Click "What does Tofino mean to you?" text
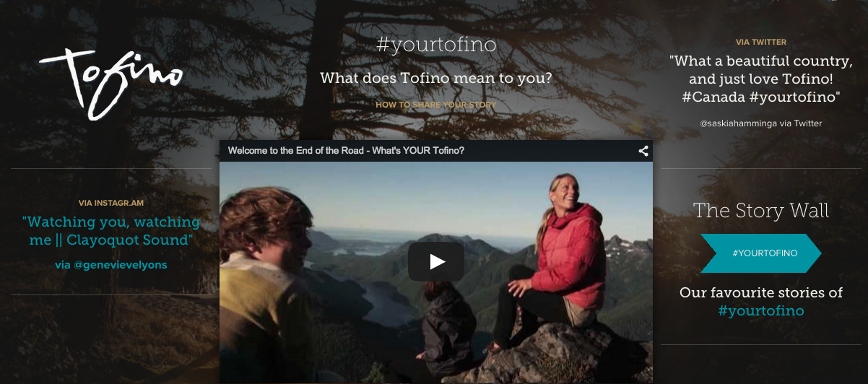 point(436,78)
